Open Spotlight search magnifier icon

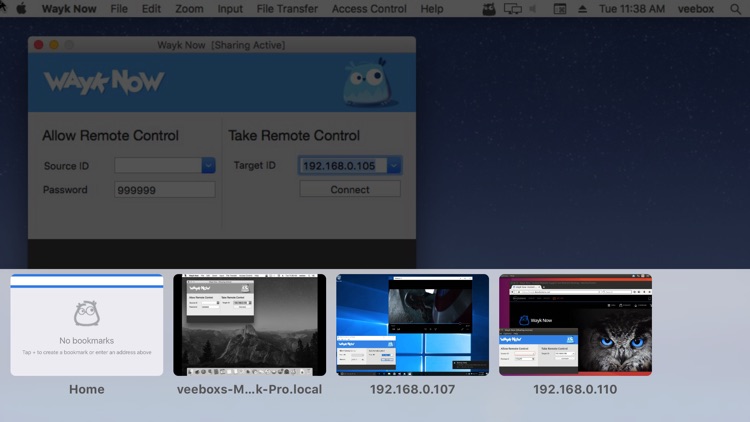coord(735,9)
